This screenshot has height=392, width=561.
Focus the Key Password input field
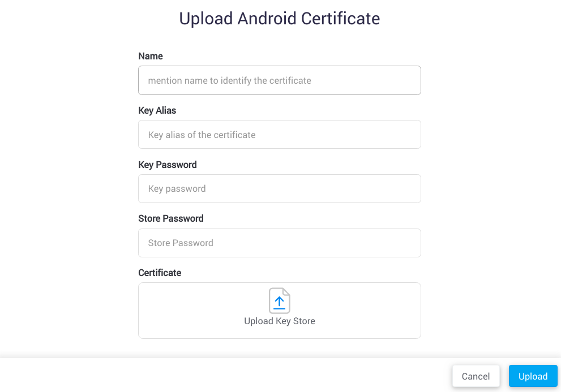click(x=279, y=188)
